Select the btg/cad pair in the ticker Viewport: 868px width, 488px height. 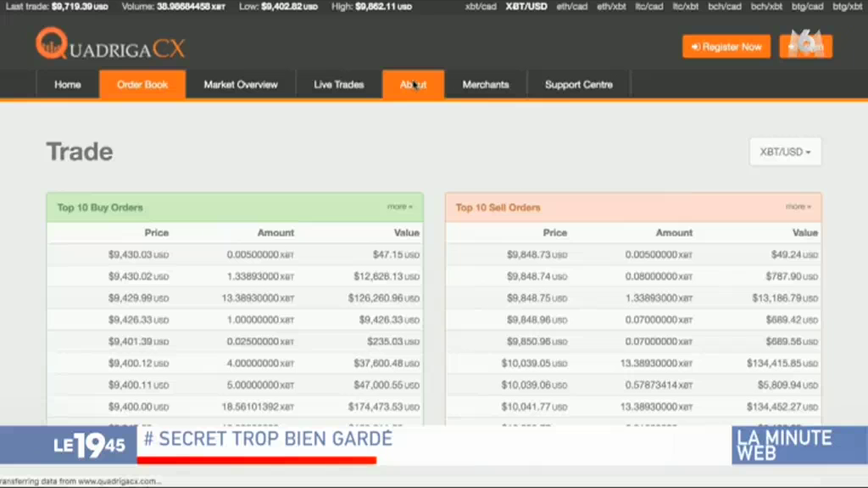(x=807, y=7)
